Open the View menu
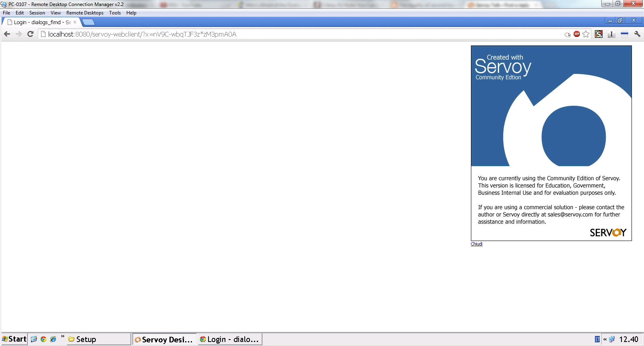This screenshot has width=644, height=346. pos(56,13)
